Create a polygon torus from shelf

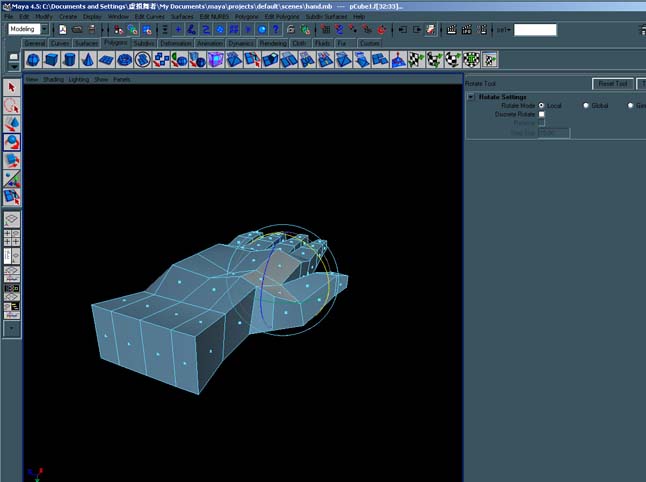[124, 60]
